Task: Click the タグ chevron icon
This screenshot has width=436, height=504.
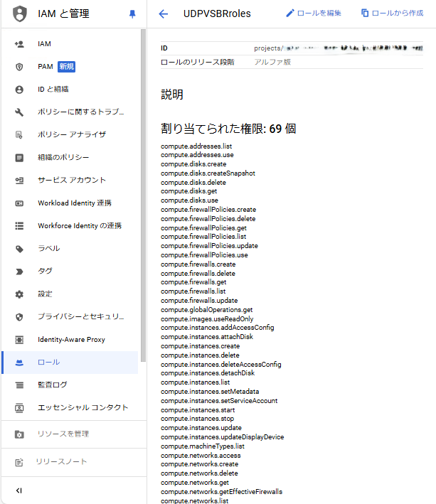Action: pos(19,272)
